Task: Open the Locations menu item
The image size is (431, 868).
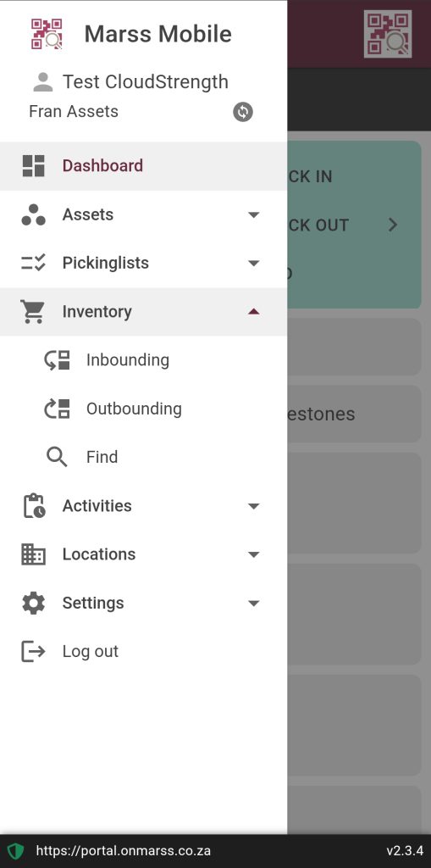Action: coord(143,554)
